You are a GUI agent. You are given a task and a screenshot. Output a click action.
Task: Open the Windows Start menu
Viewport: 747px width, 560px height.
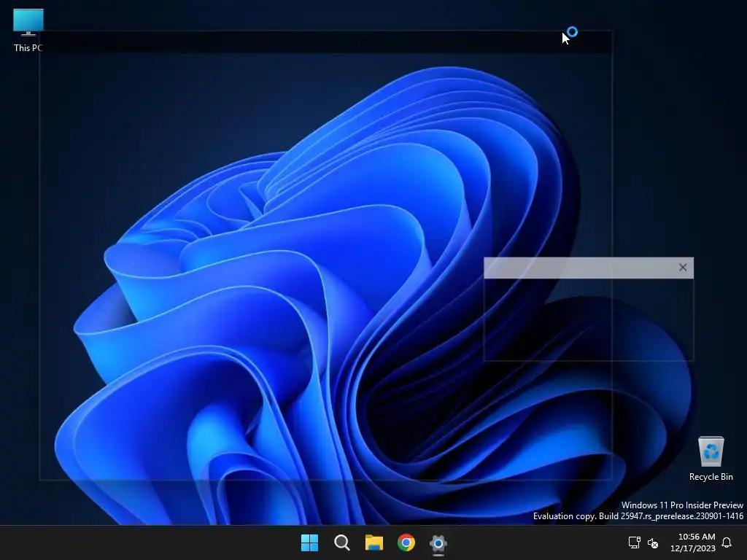(309, 542)
